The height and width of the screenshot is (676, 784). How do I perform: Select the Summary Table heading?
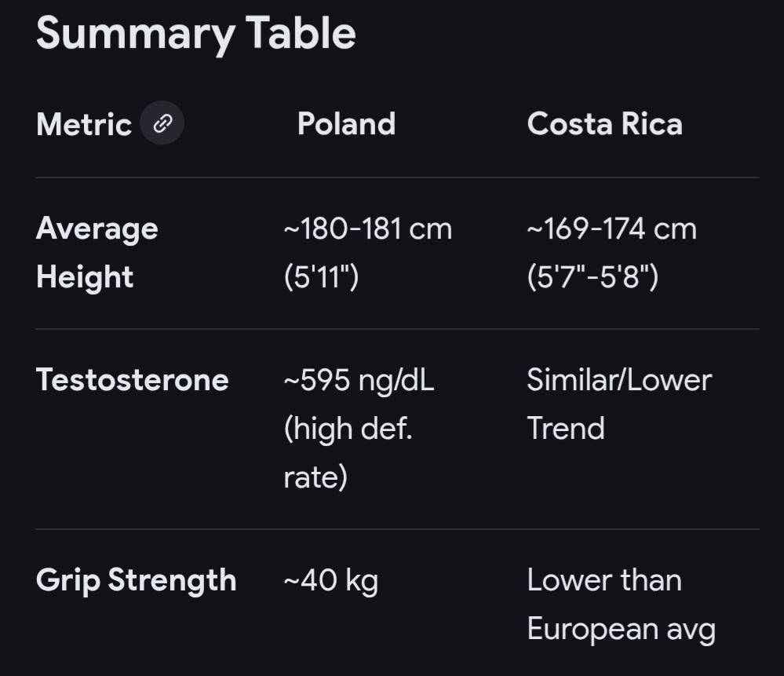pyautogui.click(x=195, y=34)
